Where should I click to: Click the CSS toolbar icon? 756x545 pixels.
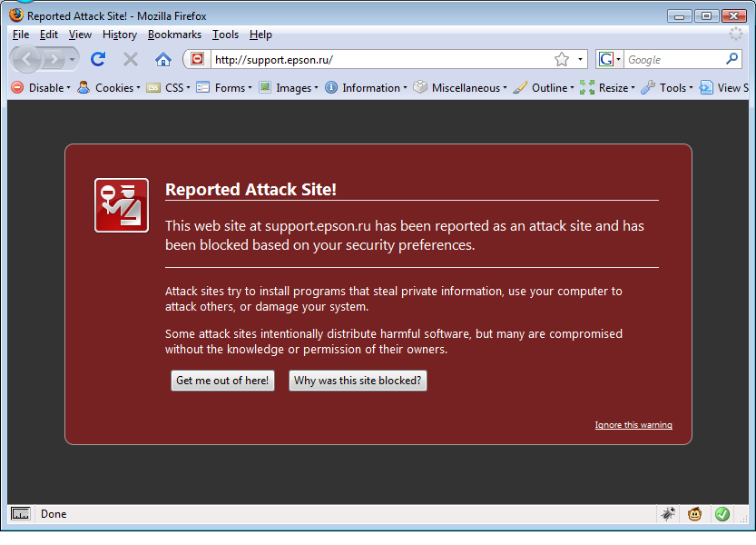click(153, 87)
